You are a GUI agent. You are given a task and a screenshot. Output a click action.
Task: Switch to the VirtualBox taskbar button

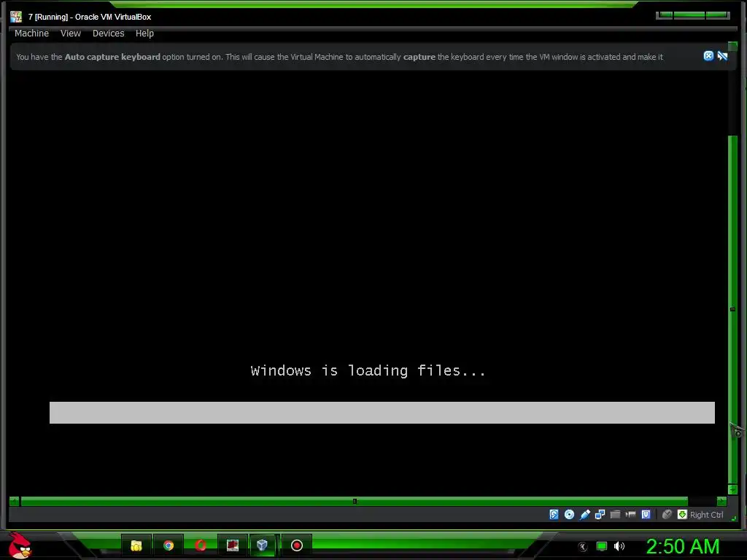(263, 545)
